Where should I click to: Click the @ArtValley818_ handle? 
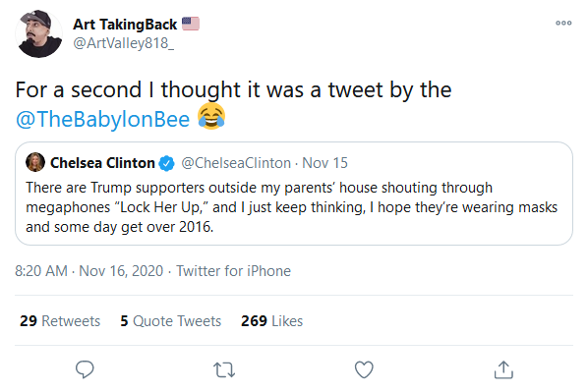123,43
